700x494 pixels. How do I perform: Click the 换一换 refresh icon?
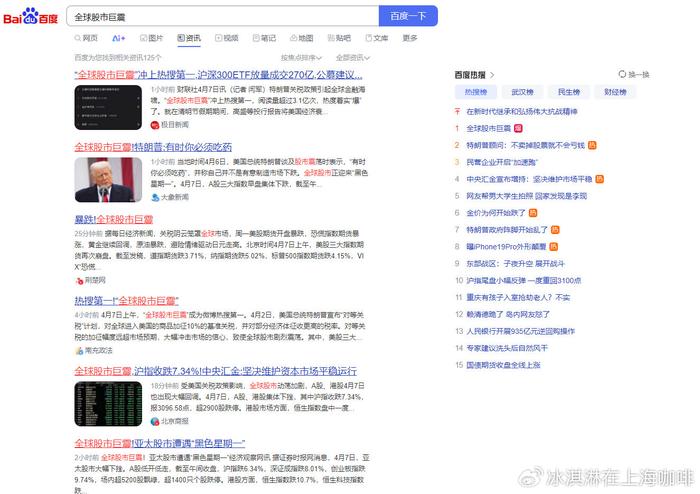pyautogui.click(x=622, y=74)
